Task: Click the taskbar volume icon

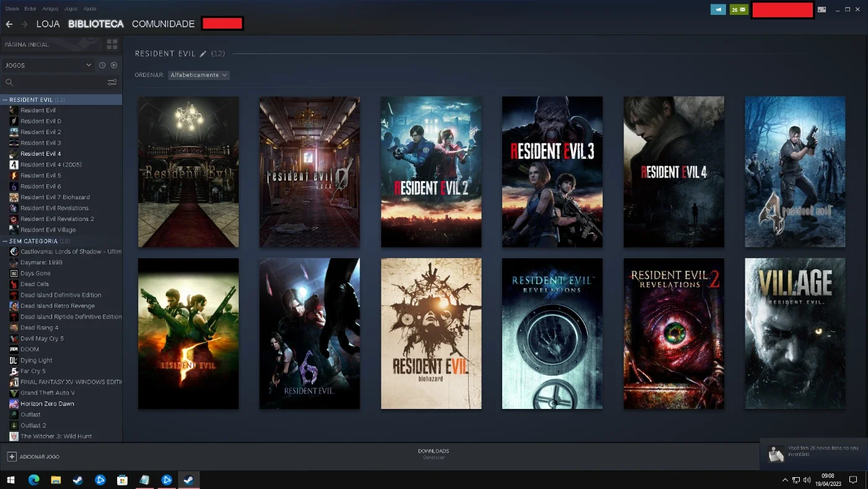Action: tap(807, 480)
